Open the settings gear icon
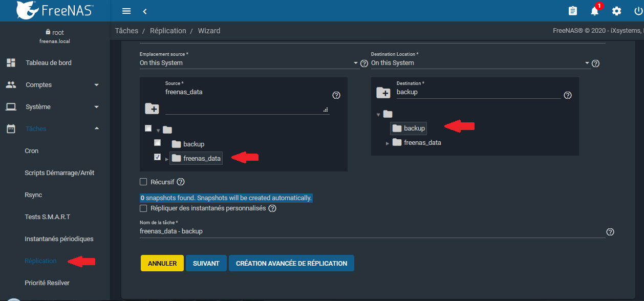Image resolution: width=644 pixels, height=301 pixels. (x=617, y=11)
